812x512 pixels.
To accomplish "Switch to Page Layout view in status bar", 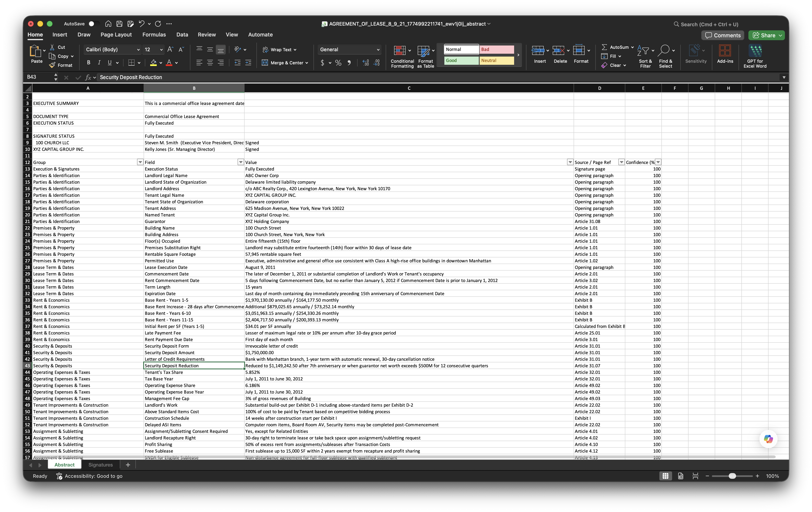I will tap(680, 476).
